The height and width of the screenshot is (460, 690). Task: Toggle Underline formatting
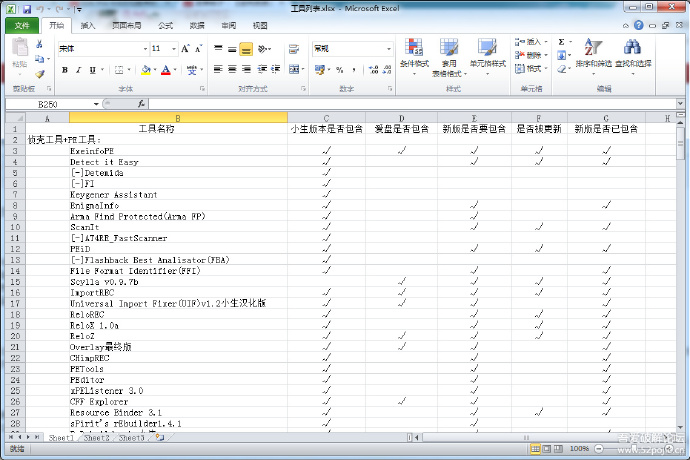pos(92,70)
